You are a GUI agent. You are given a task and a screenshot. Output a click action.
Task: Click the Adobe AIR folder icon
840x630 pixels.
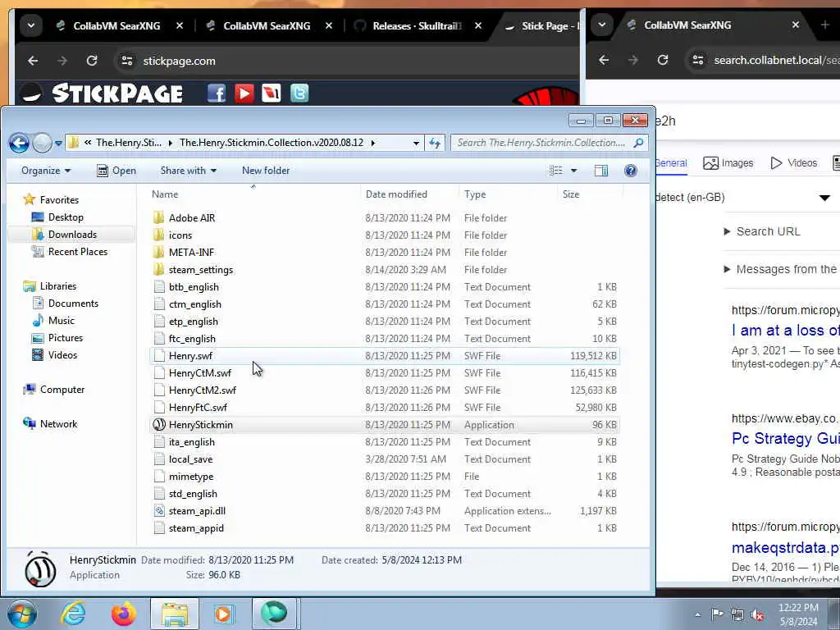(x=159, y=218)
